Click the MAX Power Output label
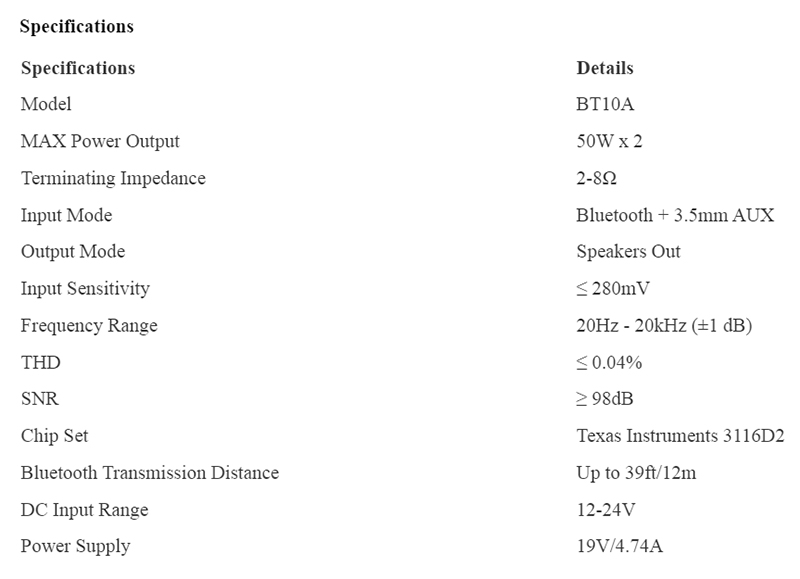Viewport: 800px width, 579px height. (x=100, y=141)
